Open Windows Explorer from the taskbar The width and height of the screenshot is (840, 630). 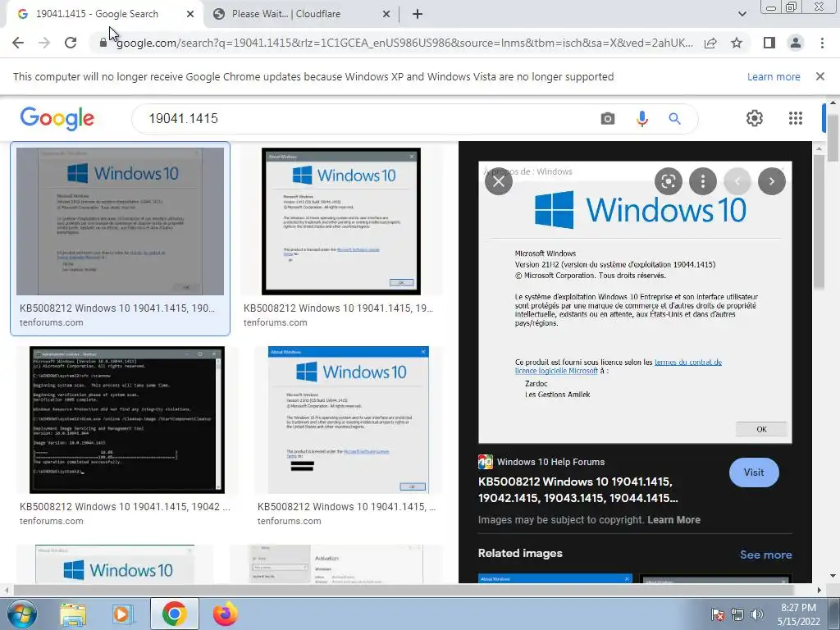tap(72, 614)
